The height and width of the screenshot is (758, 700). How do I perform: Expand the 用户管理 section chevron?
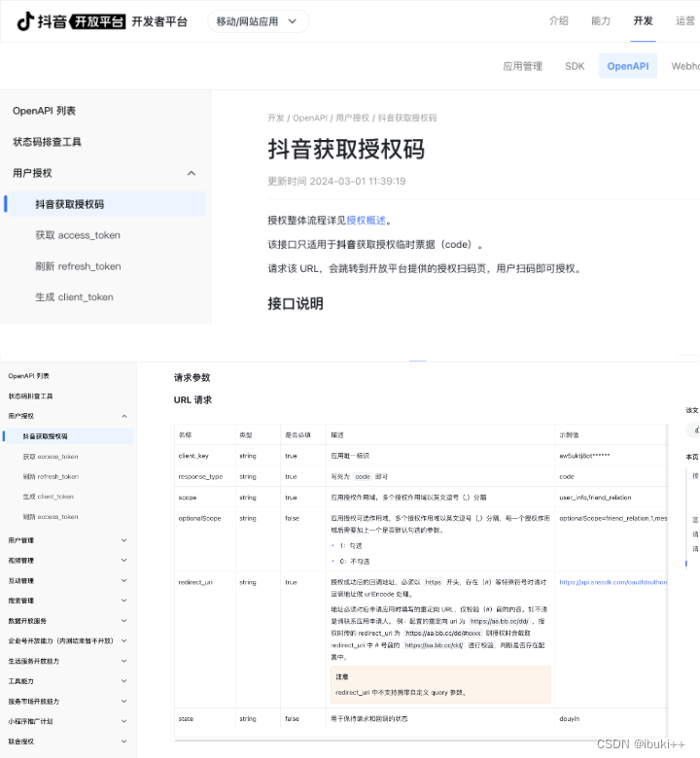tap(124, 540)
